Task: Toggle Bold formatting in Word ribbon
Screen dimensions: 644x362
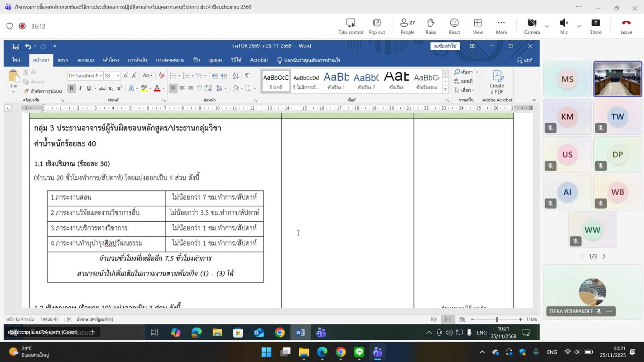Action: pyautogui.click(x=71, y=88)
